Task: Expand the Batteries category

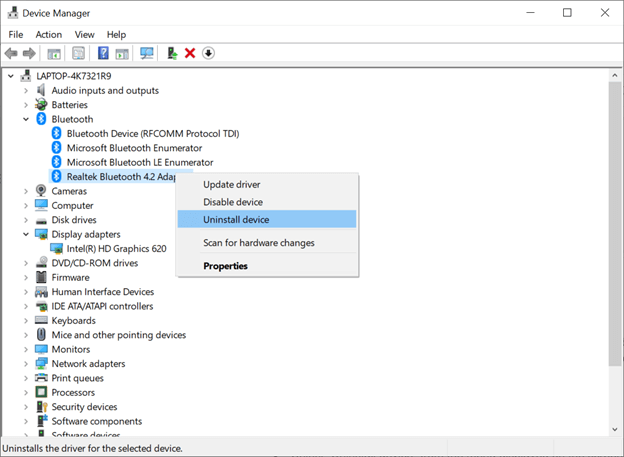Action: tap(26, 105)
